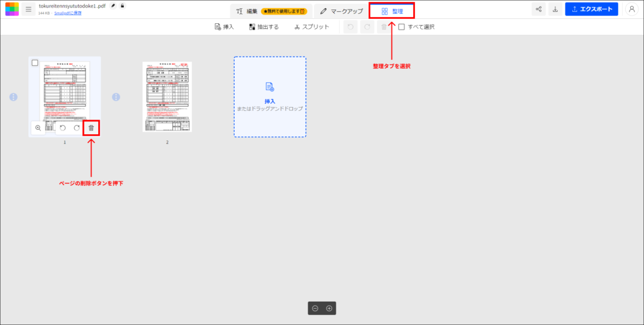Toggle the すべて選択 checkbox
The height and width of the screenshot is (325, 644).
click(402, 26)
